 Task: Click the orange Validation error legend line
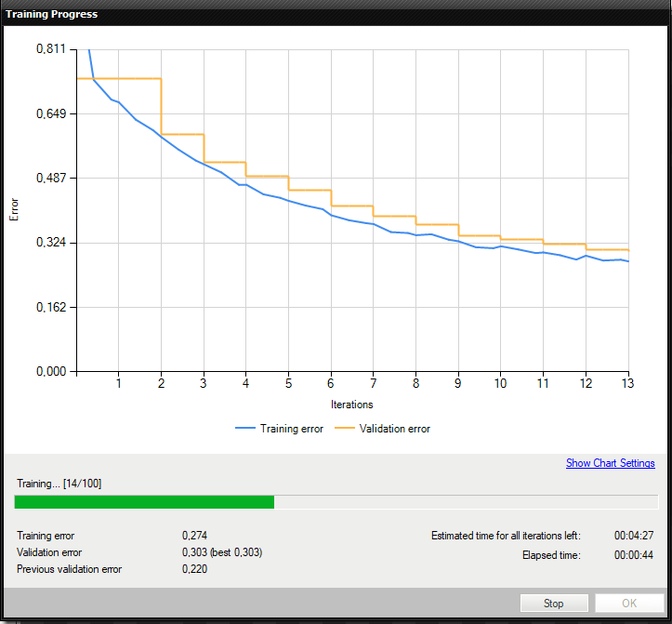347,429
